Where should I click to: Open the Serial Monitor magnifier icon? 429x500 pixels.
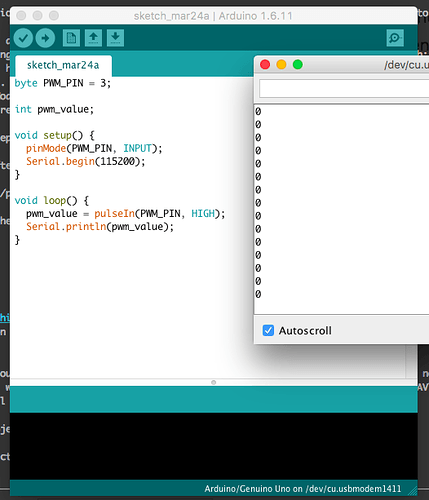pyautogui.click(x=395, y=38)
